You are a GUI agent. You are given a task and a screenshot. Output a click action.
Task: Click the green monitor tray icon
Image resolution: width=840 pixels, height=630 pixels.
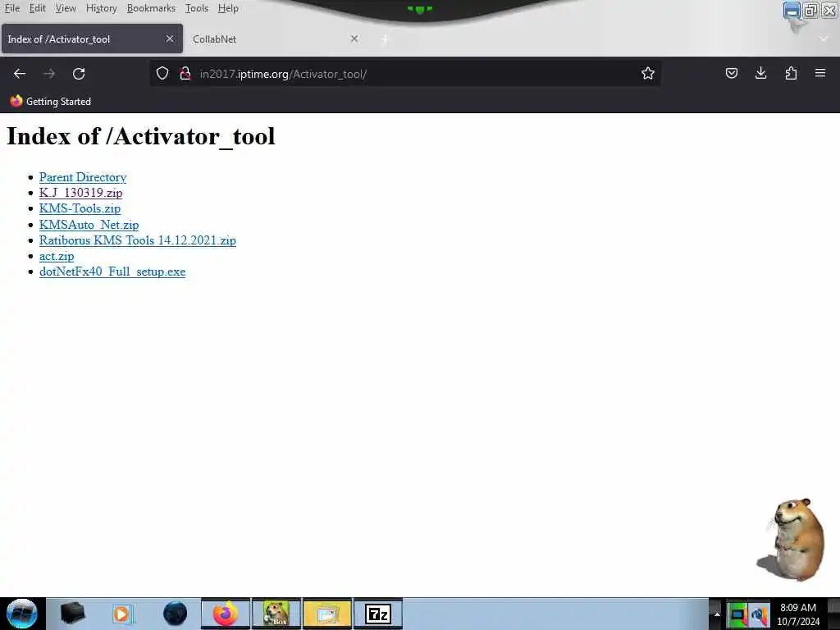(x=737, y=614)
